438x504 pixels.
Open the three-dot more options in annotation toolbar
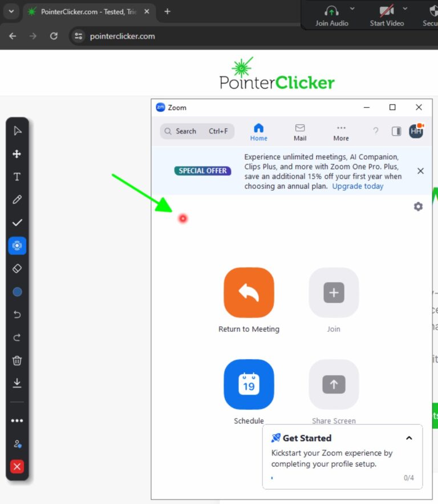tap(17, 420)
